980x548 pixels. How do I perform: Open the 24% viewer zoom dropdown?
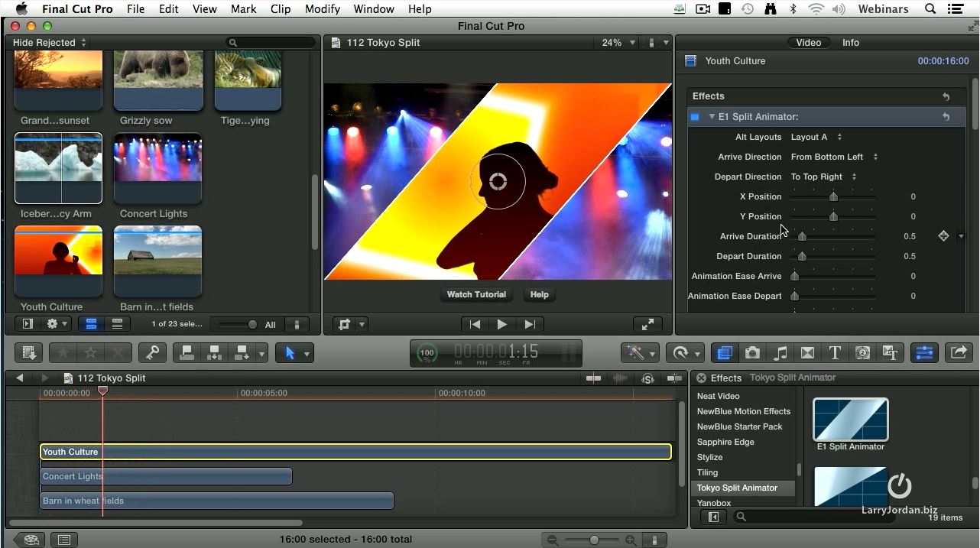pos(618,43)
